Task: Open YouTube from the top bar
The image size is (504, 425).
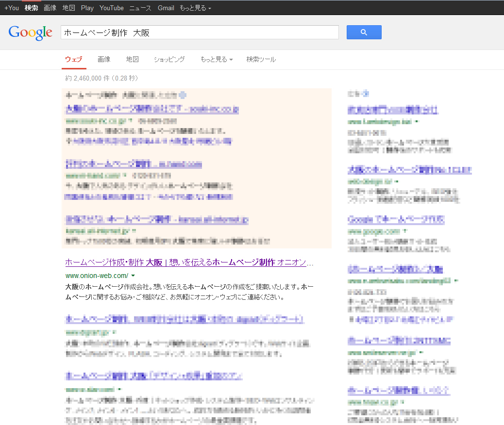Action: point(111,8)
